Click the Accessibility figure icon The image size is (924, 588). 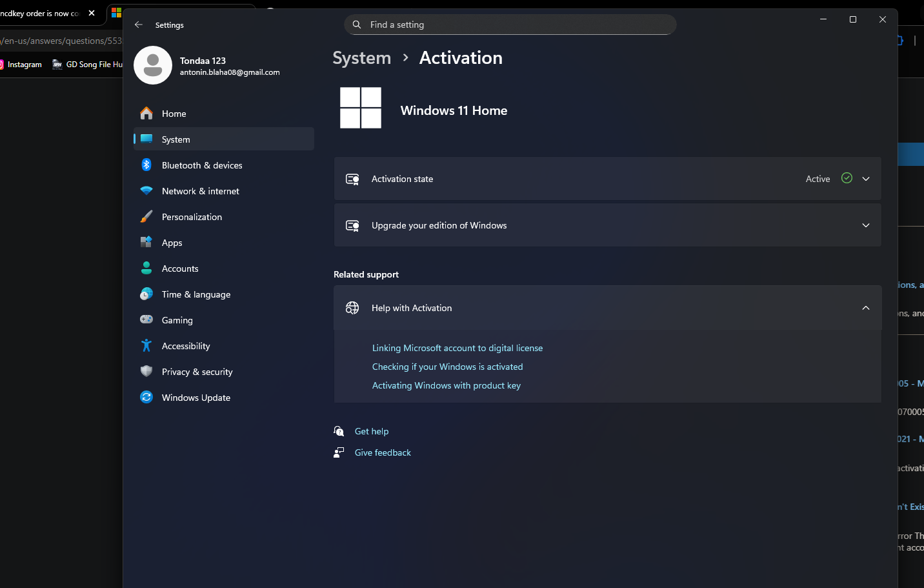(146, 346)
